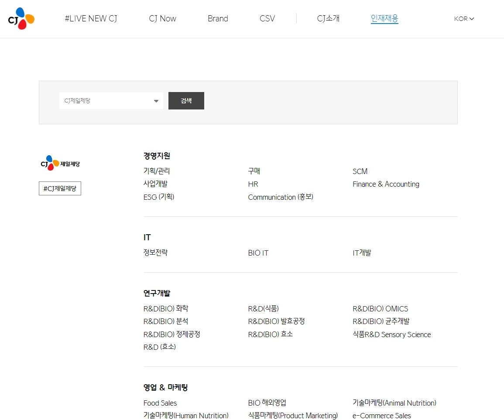Click the 연구개발 section heading

(157, 293)
